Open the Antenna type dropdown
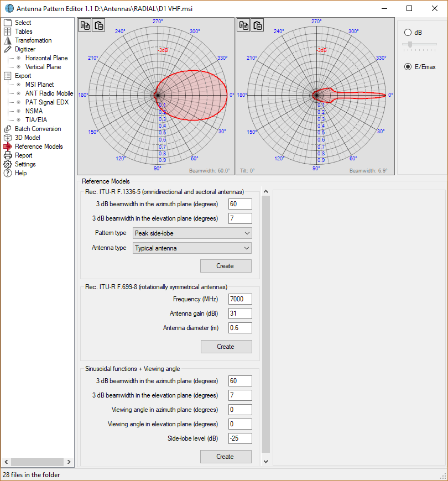Screen dimensions: 448x481 coord(192,247)
